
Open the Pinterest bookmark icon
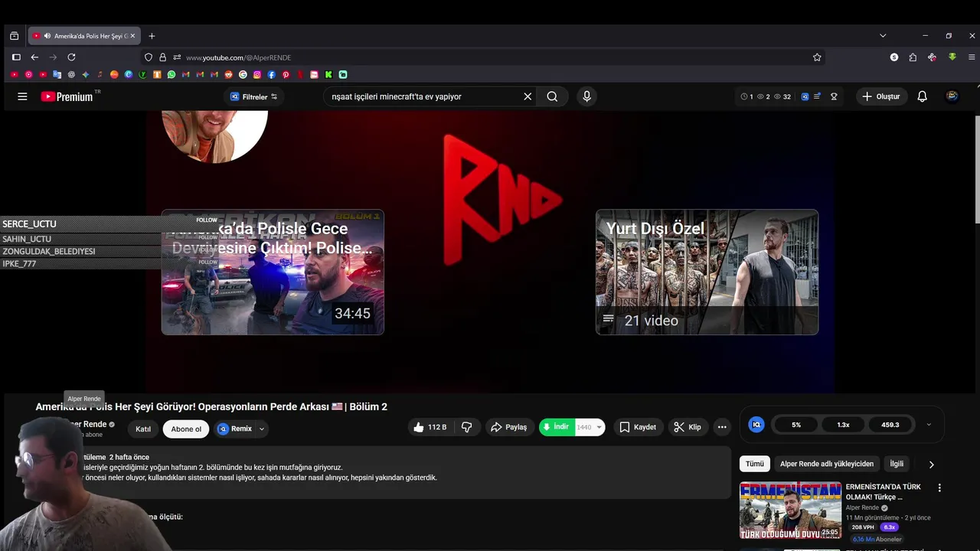(x=286, y=74)
